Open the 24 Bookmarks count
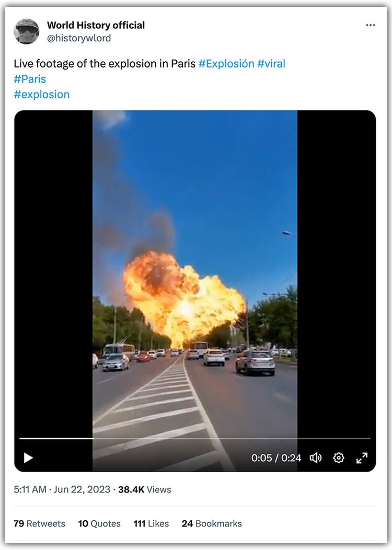The width and height of the screenshot is (392, 550). click(212, 523)
